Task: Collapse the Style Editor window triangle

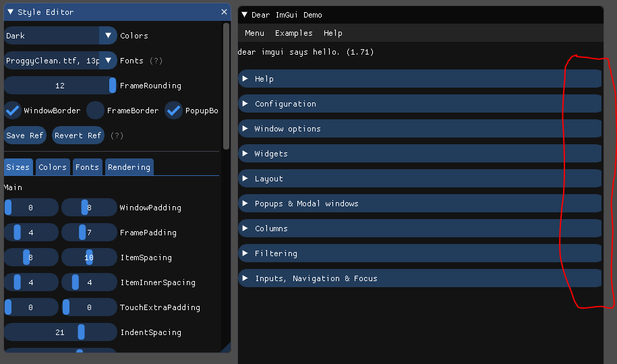Action: 11,12
